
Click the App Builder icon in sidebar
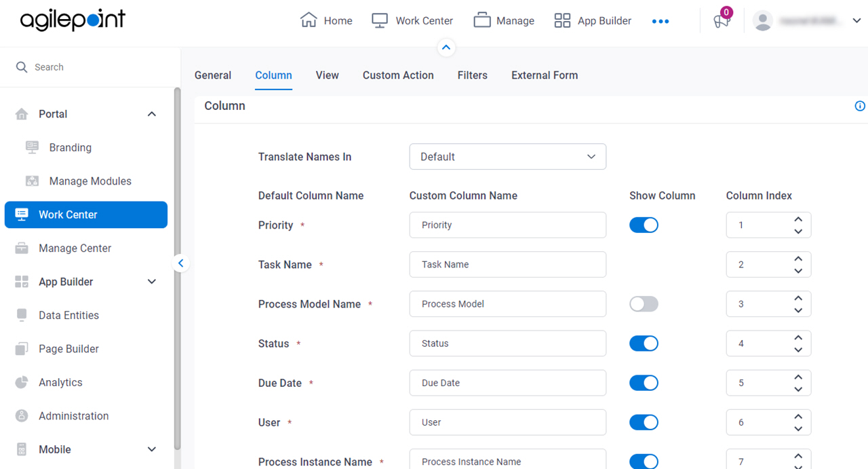[x=22, y=282]
